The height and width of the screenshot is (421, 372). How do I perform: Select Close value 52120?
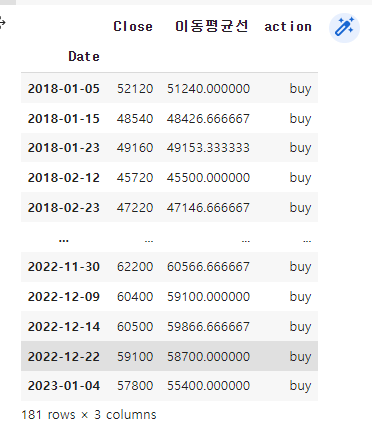click(x=135, y=89)
